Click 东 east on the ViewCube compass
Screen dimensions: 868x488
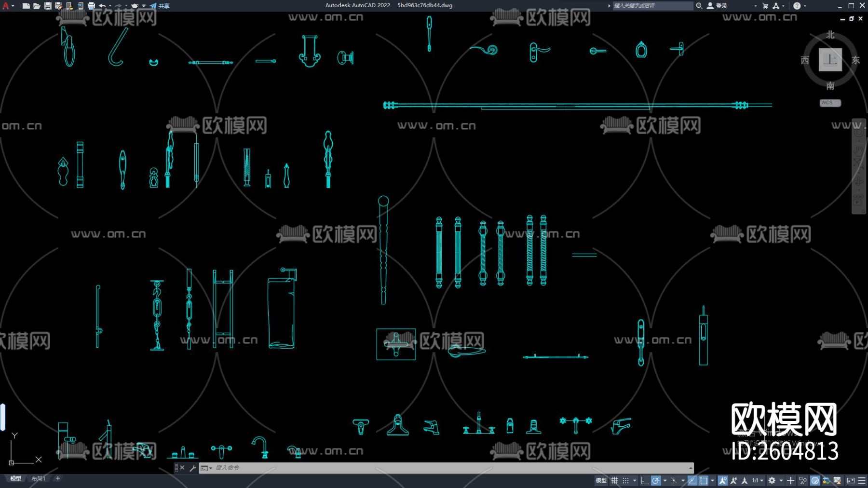coord(855,60)
